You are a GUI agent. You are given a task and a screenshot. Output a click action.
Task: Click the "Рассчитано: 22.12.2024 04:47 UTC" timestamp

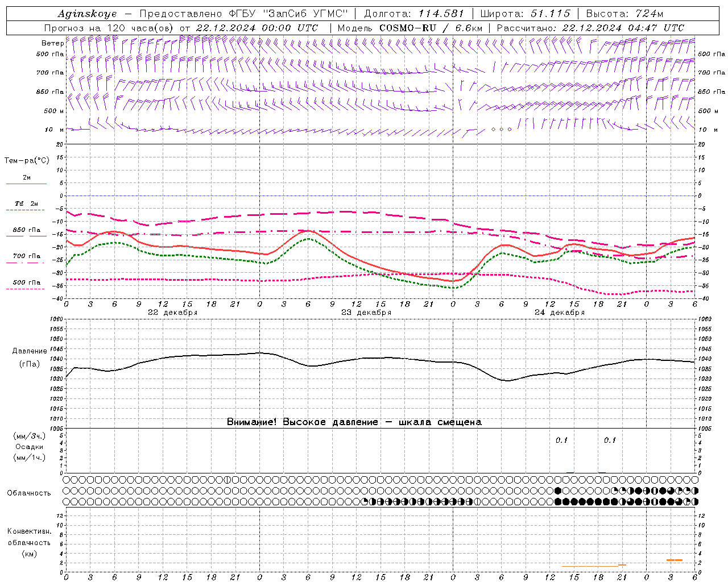590,28
